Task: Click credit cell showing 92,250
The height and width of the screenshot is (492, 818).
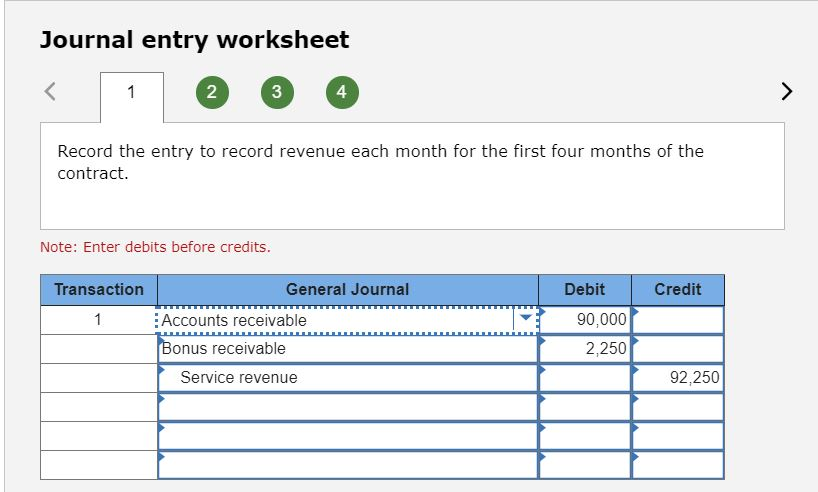Action: [678, 378]
